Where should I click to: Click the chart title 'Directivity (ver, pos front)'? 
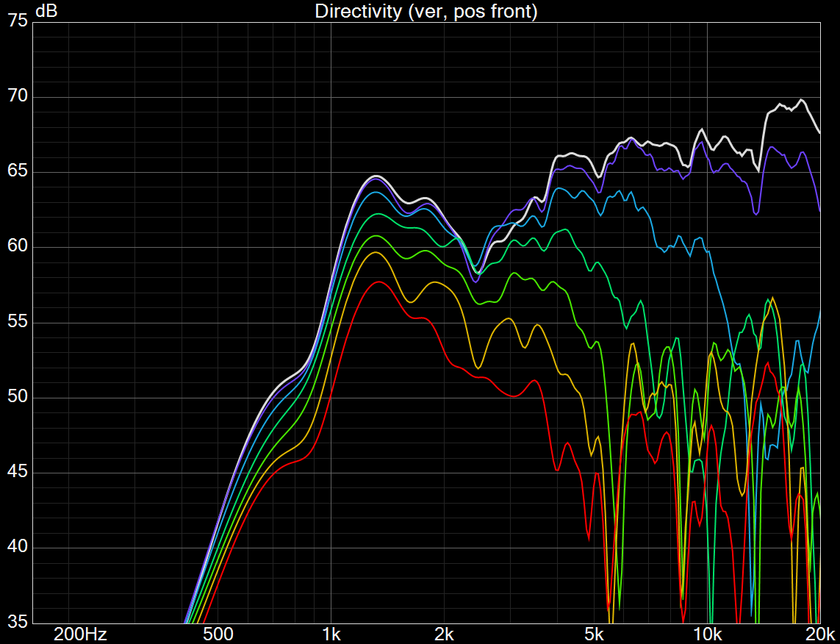coord(426,11)
